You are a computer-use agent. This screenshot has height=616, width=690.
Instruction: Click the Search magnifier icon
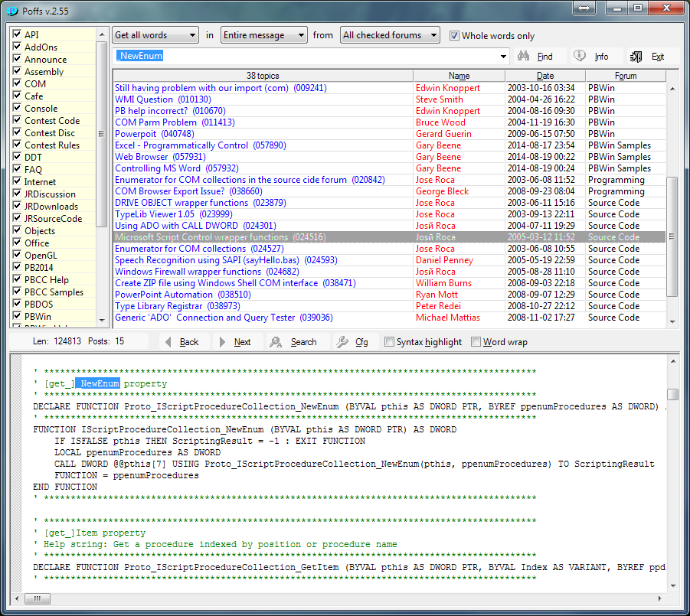click(x=276, y=342)
